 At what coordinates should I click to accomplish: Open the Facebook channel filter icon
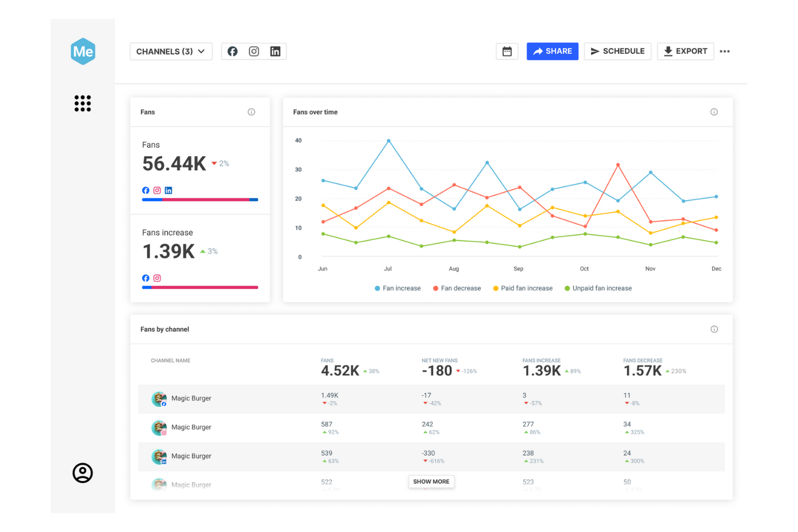232,51
